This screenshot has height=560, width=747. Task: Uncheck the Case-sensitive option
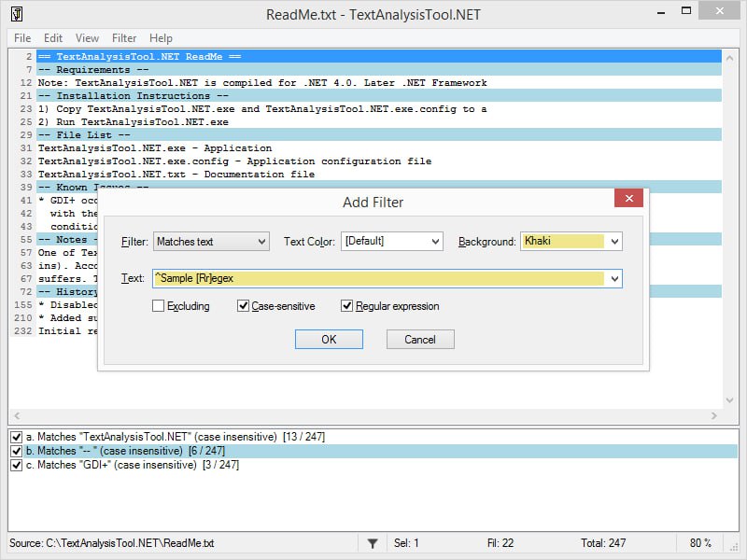pos(244,306)
